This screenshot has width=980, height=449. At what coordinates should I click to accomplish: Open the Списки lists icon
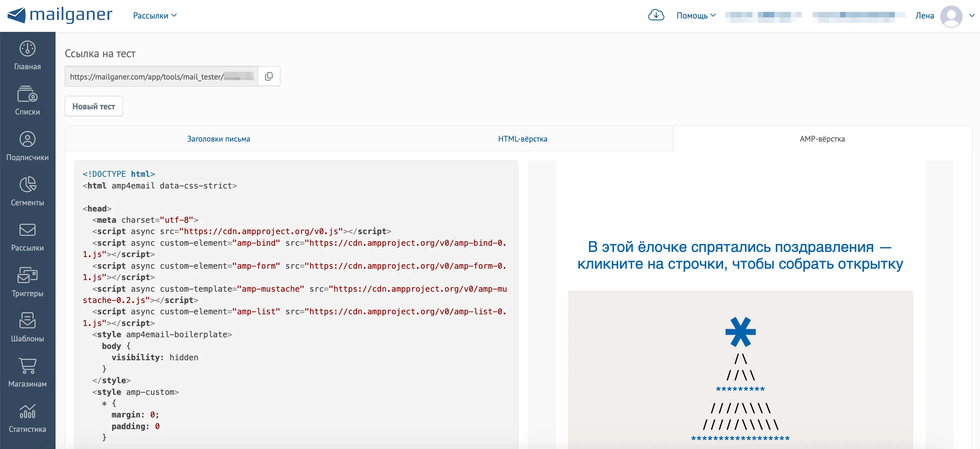27,94
